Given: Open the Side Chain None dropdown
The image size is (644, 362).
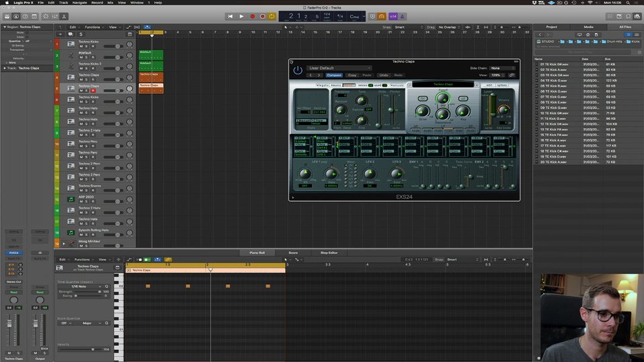Looking at the screenshot, I should pyautogui.click(x=502, y=68).
